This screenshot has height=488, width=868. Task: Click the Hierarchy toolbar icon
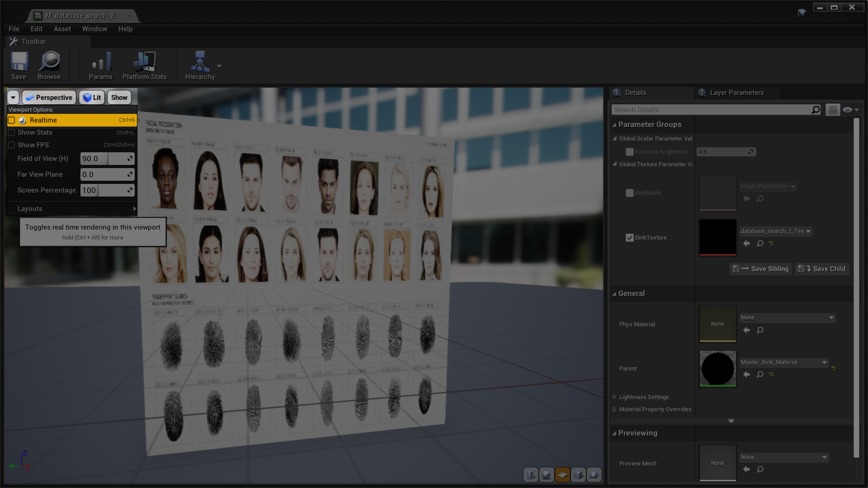coord(200,66)
